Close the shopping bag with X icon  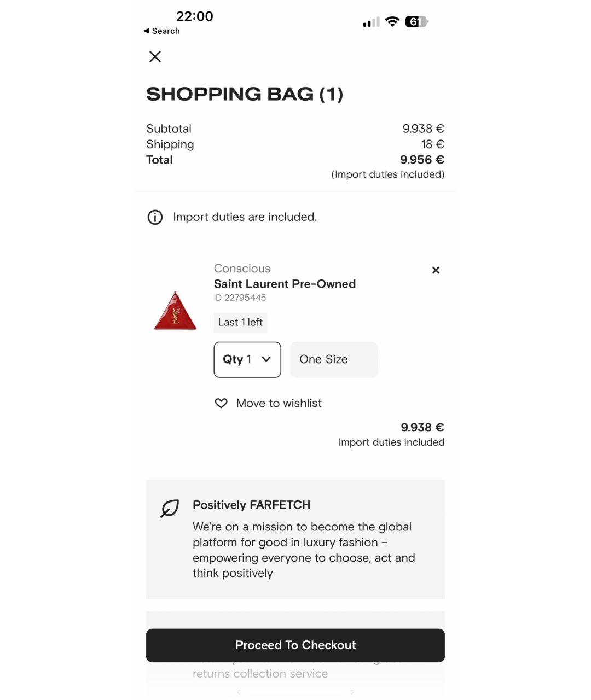pos(155,57)
